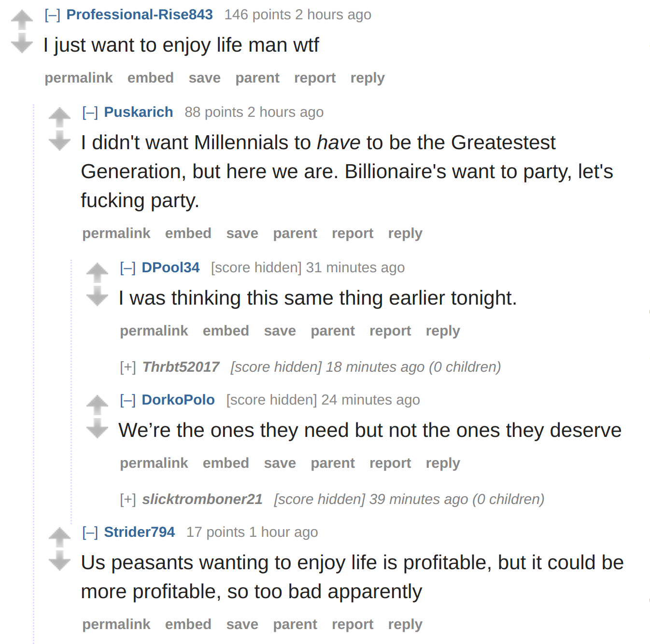Open Strider794's user profile
This screenshot has width=650, height=644.
(x=139, y=532)
